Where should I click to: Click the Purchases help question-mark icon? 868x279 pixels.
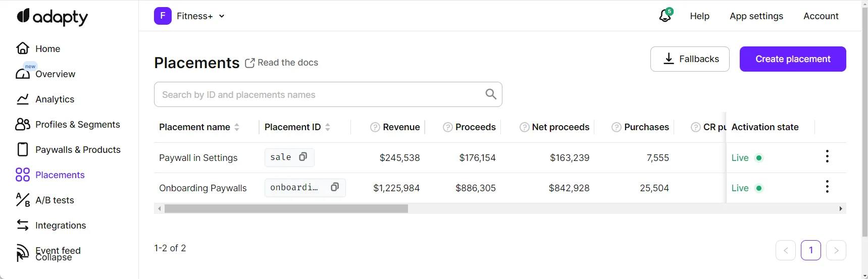(x=616, y=127)
